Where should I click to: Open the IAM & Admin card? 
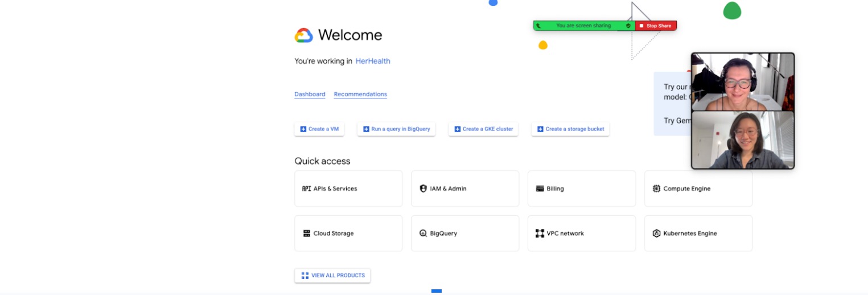465,189
